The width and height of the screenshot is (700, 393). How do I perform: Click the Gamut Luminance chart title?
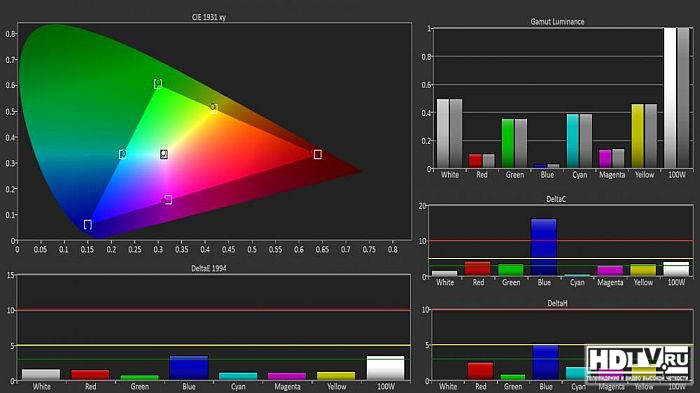click(557, 21)
